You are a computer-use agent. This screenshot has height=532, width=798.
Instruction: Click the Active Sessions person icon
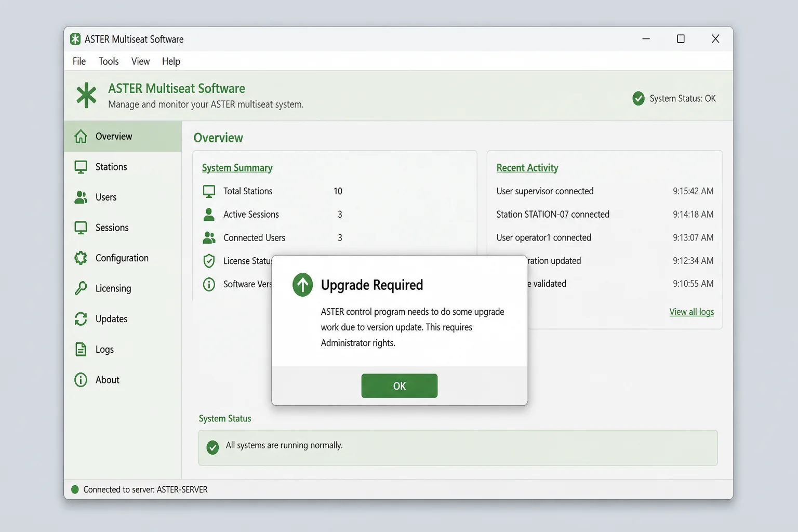coord(209,214)
